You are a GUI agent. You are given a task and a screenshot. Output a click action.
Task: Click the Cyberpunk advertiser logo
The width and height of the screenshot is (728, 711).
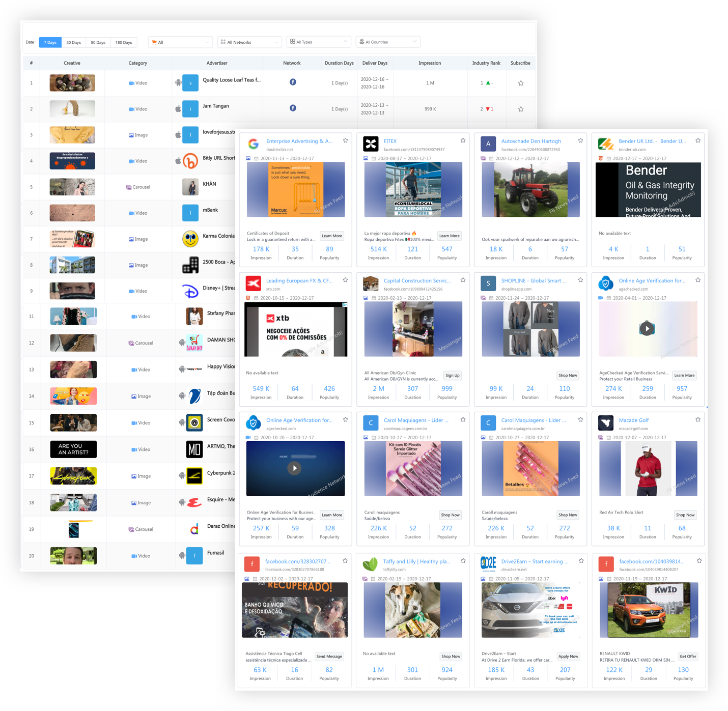coord(194,476)
